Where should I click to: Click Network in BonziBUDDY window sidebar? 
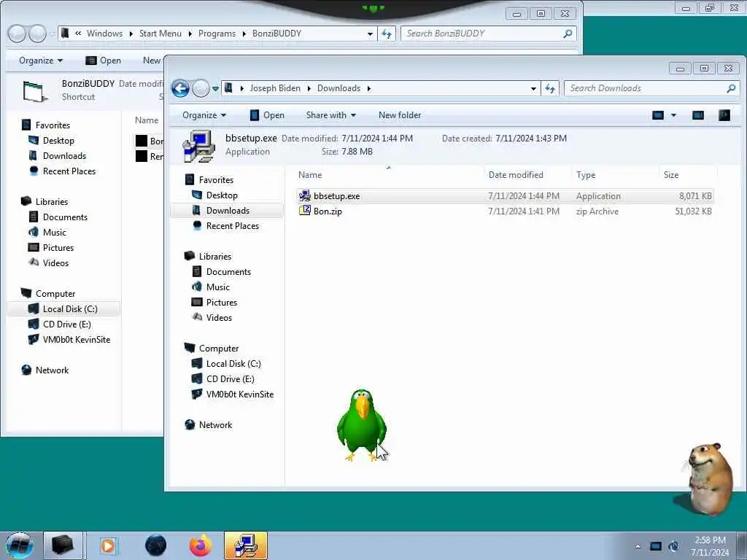(52, 370)
